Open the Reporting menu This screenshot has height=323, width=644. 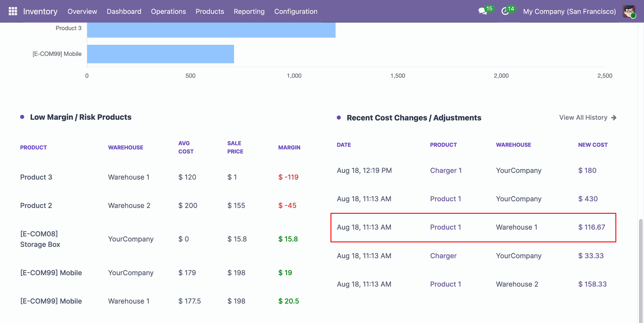[249, 11]
